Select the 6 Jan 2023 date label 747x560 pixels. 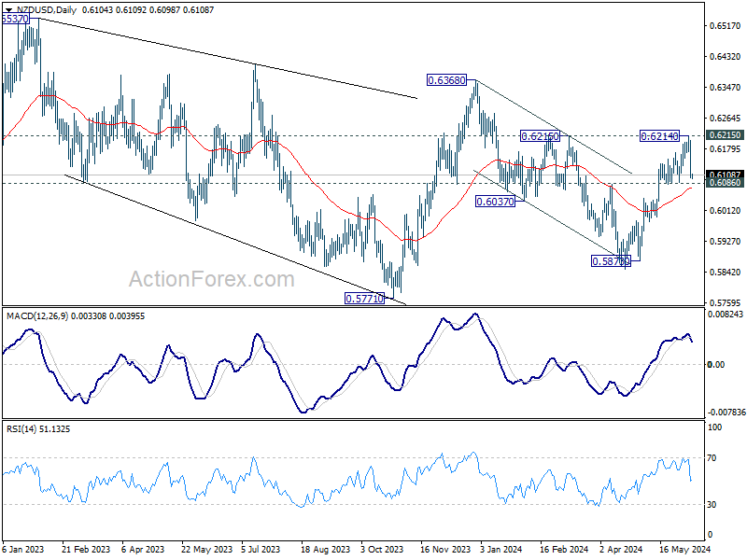(22, 549)
